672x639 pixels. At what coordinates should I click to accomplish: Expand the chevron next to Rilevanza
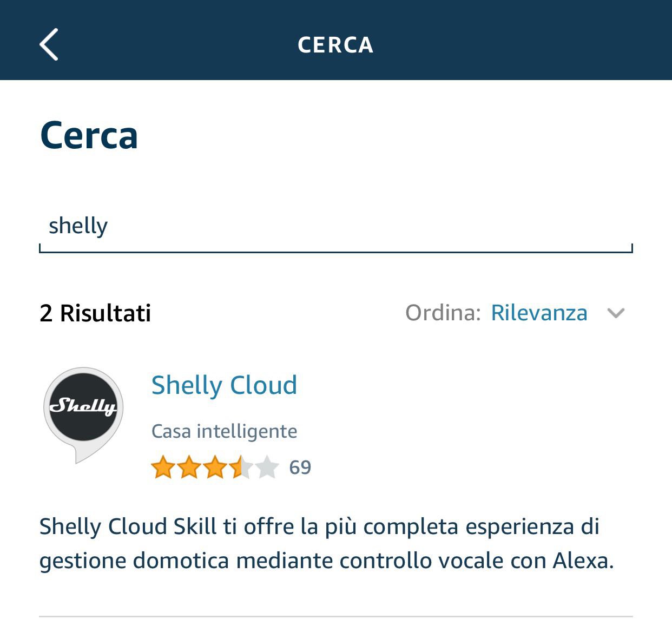click(x=616, y=314)
